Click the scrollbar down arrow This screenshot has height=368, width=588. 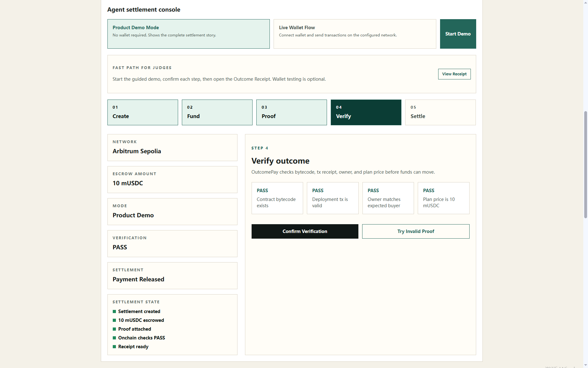(585, 365)
